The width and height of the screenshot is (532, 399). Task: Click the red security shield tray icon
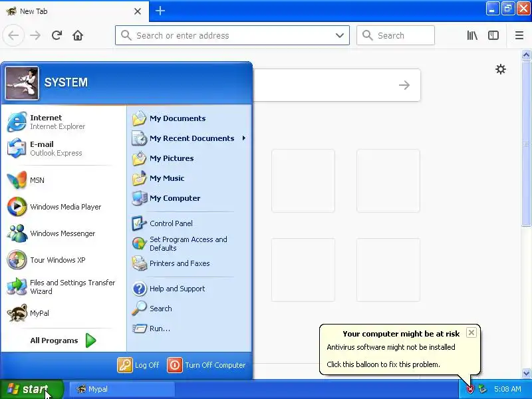click(x=470, y=389)
